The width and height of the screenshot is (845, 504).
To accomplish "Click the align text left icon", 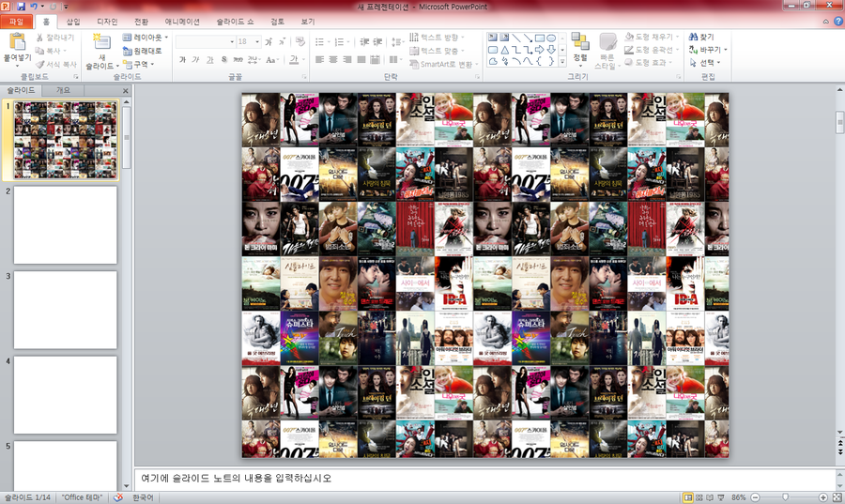I will [319, 59].
